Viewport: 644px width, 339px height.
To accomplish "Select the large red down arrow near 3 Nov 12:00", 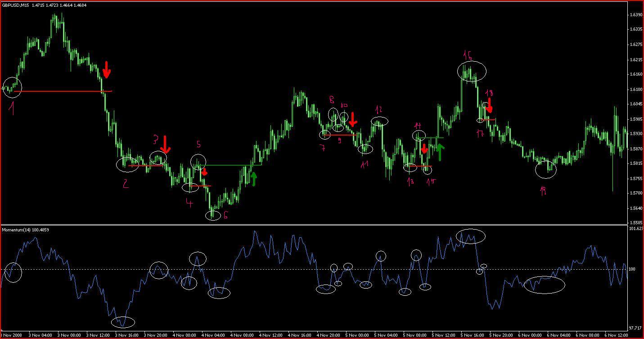I will tap(106, 70).
